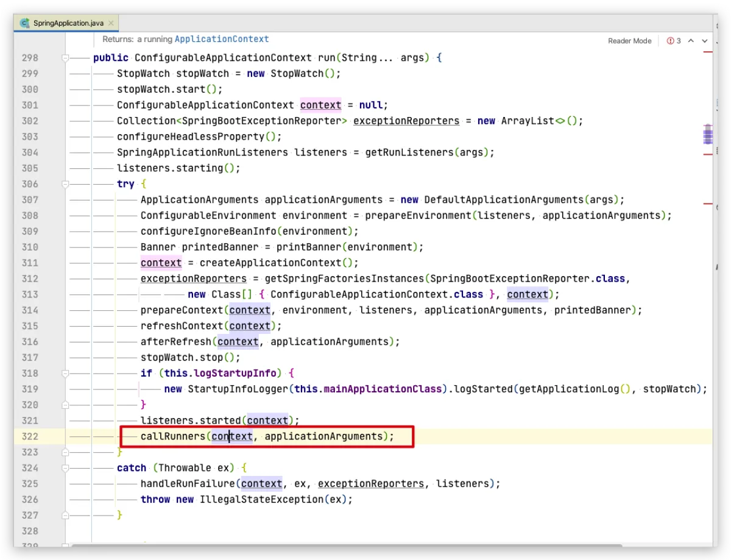
Task: Fold the try block at line 306
Action: [x=65, y=184]
